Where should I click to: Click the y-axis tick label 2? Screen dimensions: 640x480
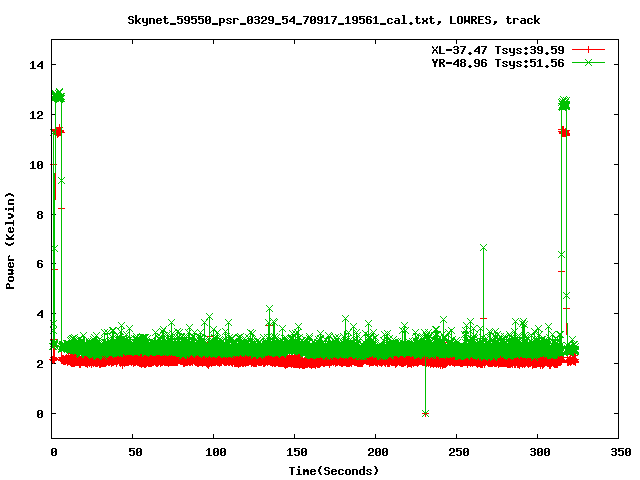[40, 364]
